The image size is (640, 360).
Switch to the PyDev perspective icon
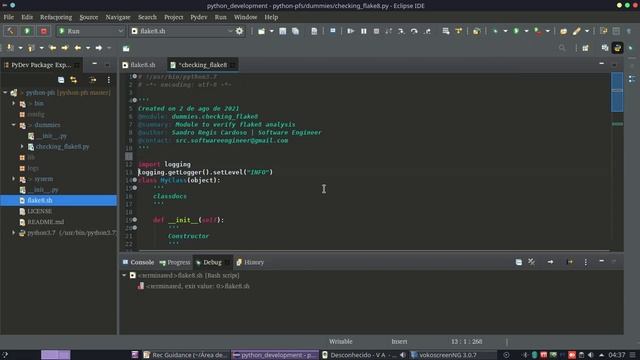tap(618, 48)
